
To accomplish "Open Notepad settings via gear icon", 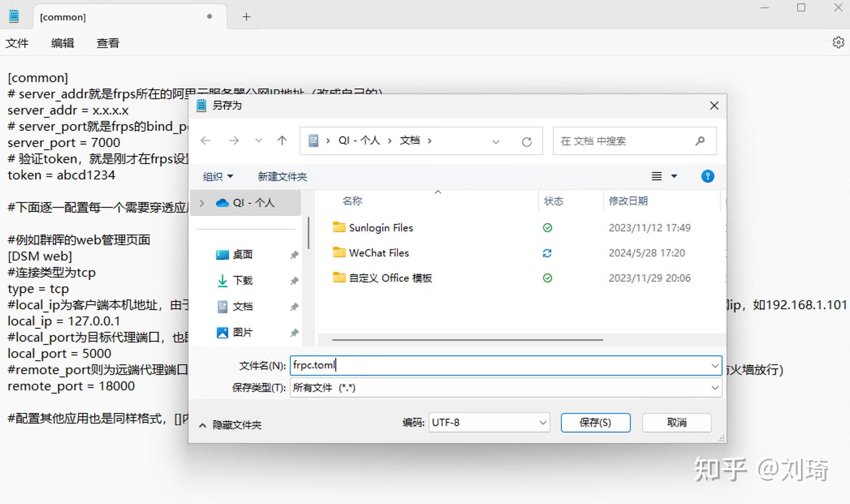I will tap(838, 43).
